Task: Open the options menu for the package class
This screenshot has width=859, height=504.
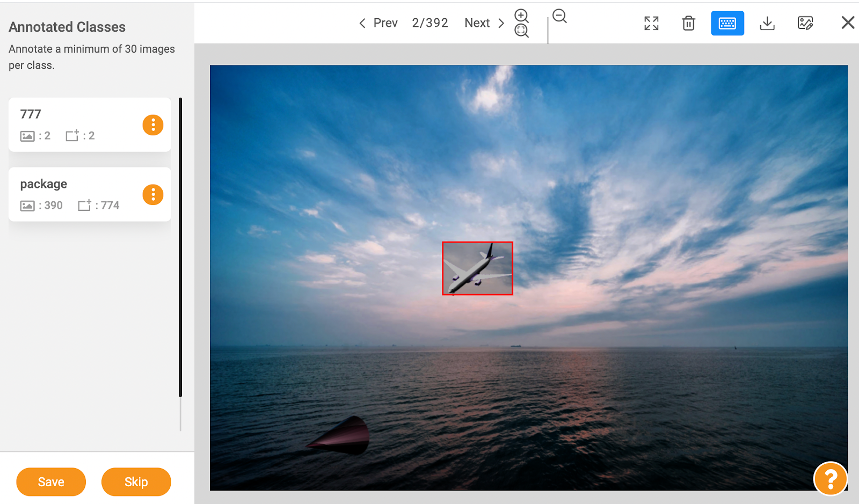Action: [152, 194]
